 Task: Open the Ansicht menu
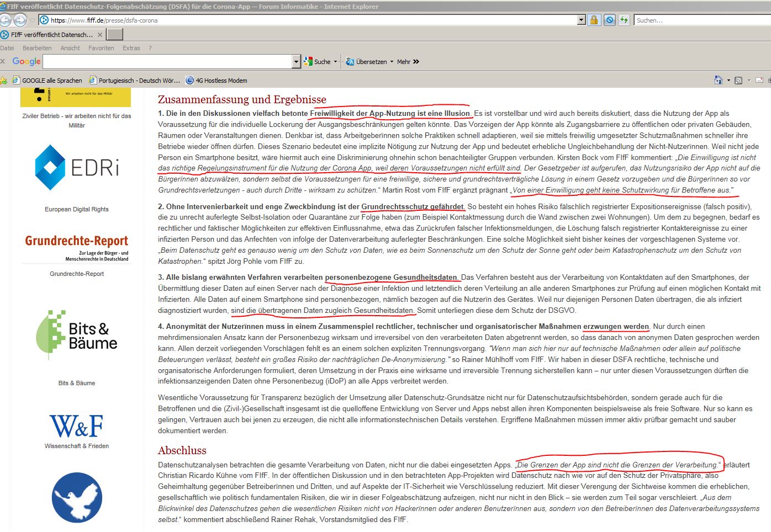point(70,48)
